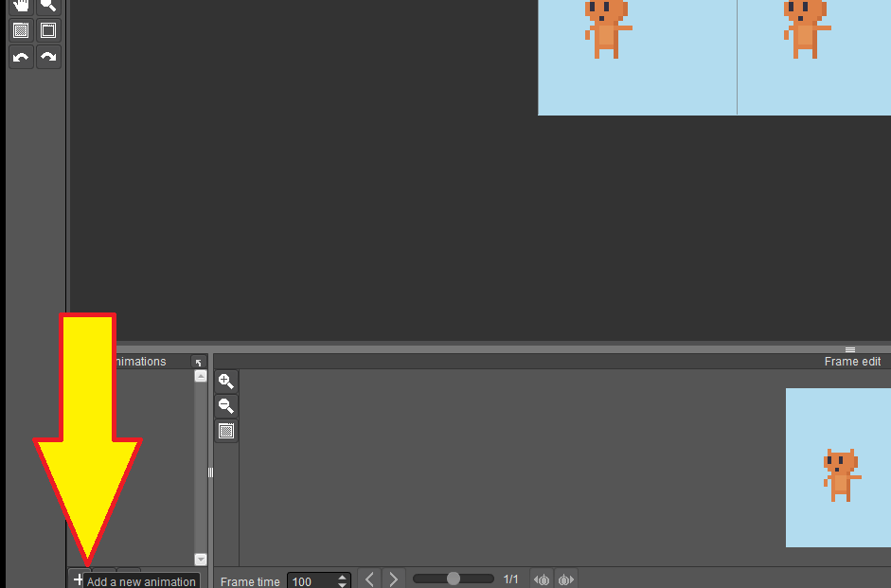Select the checkered selection tool icon
Screen dimensions: 891x588
[21, 29]
